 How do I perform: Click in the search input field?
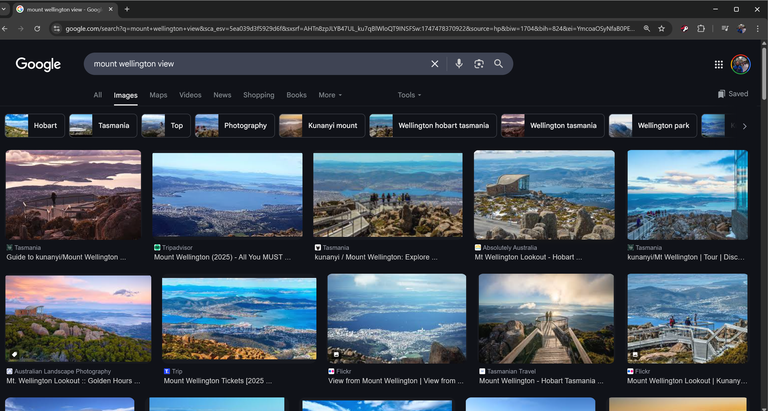coord(255,64)
